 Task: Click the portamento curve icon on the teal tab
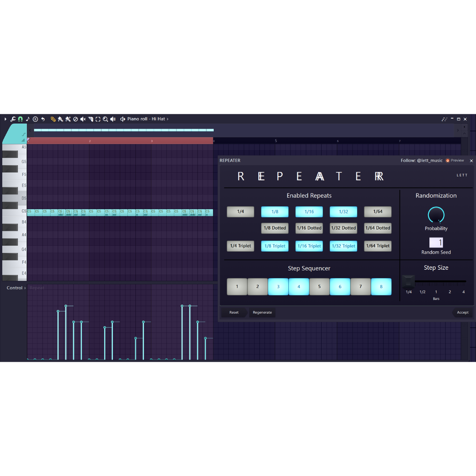click(23, 134)
